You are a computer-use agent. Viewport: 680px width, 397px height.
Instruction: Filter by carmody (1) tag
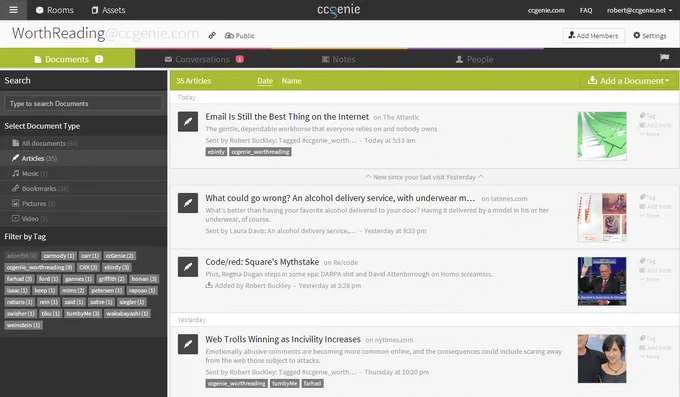[x=59, y=256]
